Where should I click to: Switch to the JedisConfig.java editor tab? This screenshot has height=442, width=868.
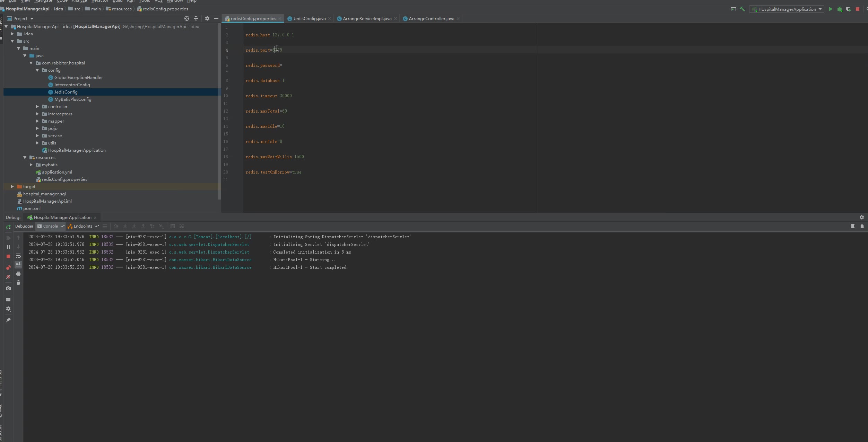309,19
